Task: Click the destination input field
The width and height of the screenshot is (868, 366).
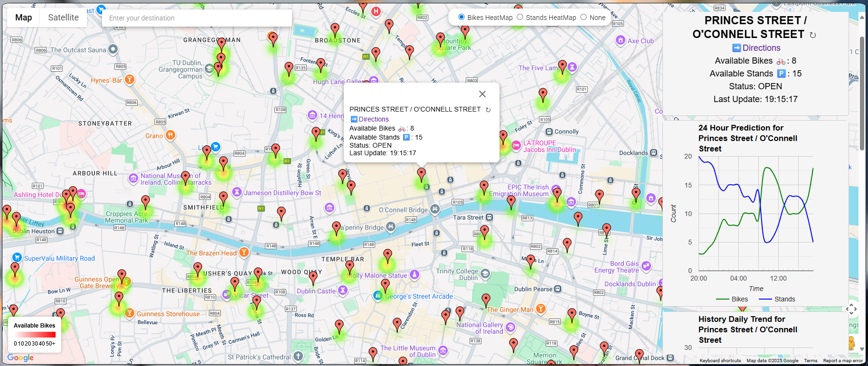Action: pos(197,18)
